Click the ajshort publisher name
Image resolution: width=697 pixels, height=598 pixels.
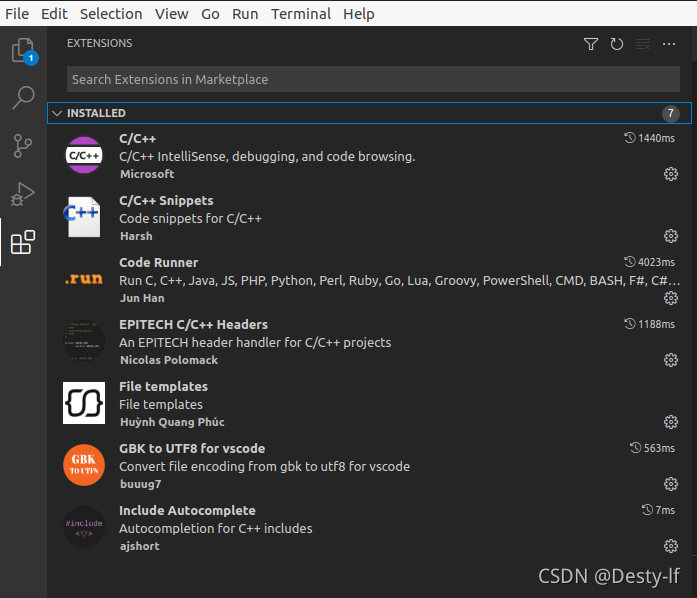point(140,546)
